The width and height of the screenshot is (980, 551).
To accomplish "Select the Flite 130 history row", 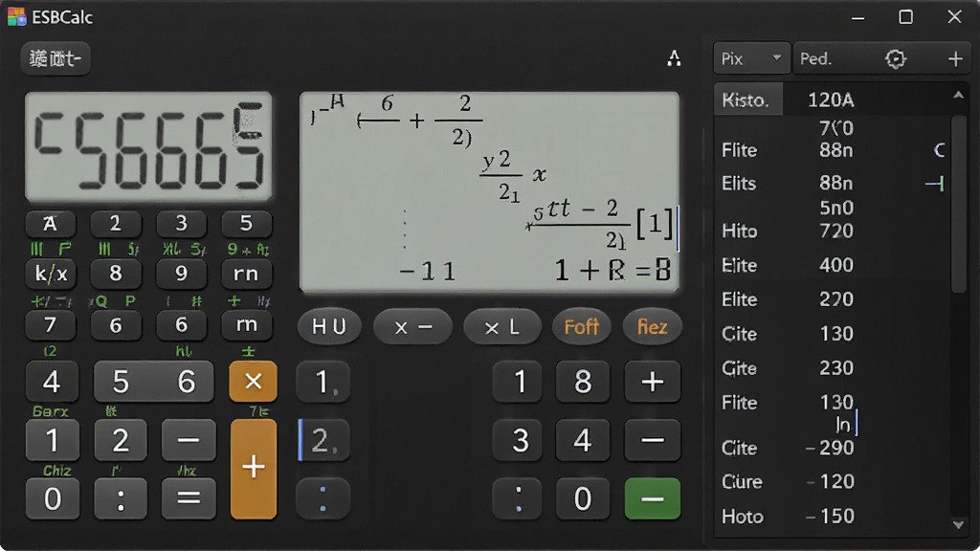I will click(832, 403).
